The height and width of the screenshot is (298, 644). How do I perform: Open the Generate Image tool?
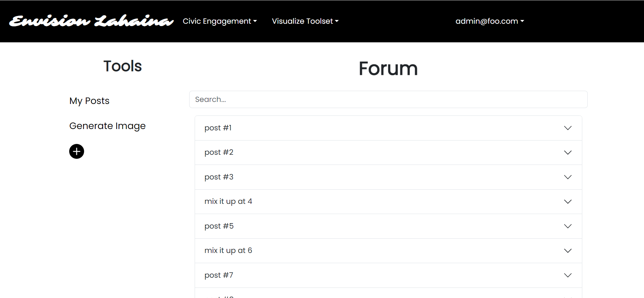(108, 126)
